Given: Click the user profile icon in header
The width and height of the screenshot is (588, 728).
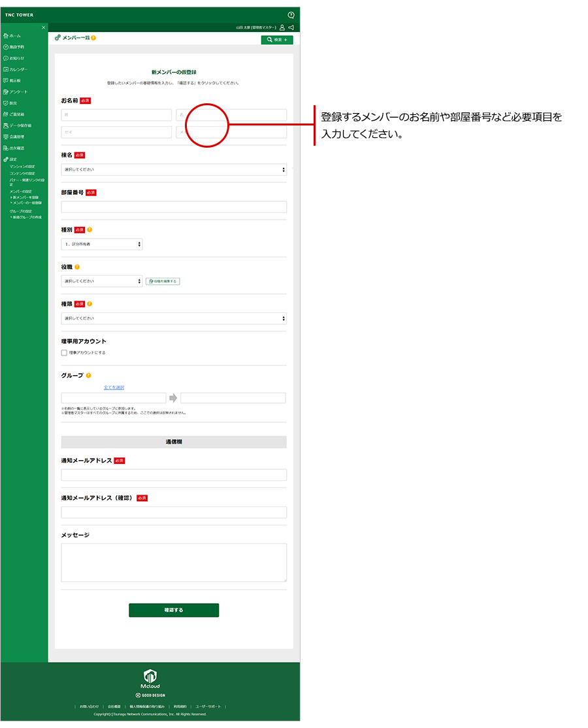Looking at the screenshot, I should click(282, 27).
